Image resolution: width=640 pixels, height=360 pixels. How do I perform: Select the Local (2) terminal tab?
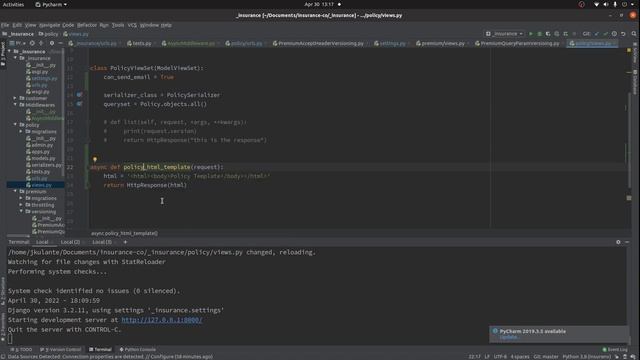(x=70, y=242)
